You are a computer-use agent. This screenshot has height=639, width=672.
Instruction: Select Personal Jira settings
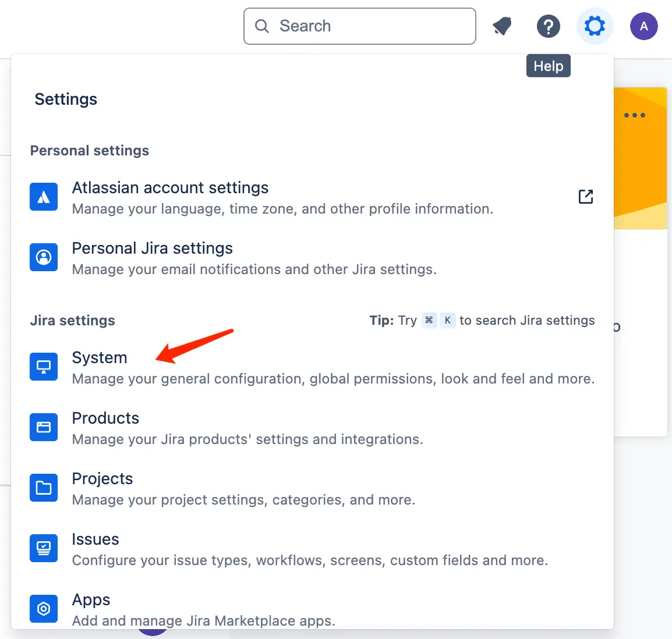coord(152,248)
